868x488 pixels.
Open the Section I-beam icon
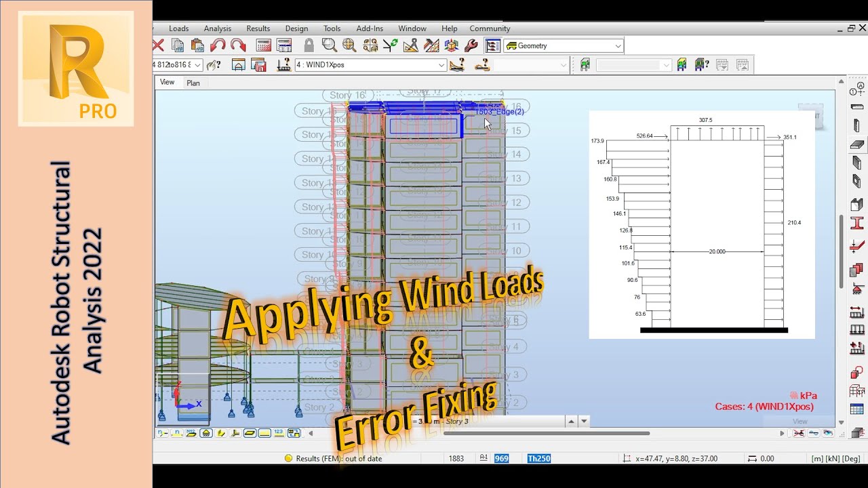[857, 223]
